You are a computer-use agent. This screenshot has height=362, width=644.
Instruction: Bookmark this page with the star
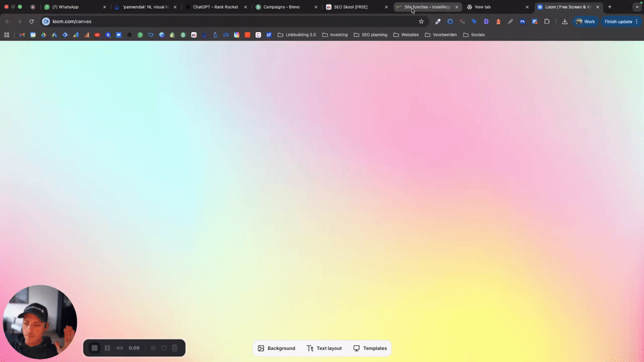[421, 21]
